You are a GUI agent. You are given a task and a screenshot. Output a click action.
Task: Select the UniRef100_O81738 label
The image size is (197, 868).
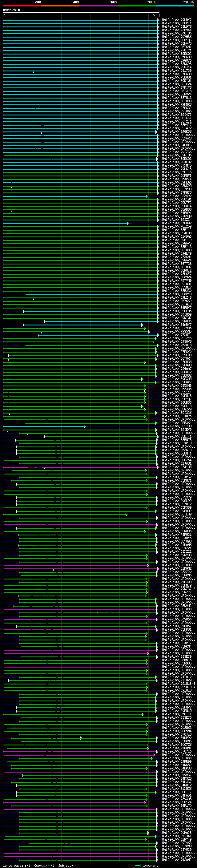[x=177, y=426]
